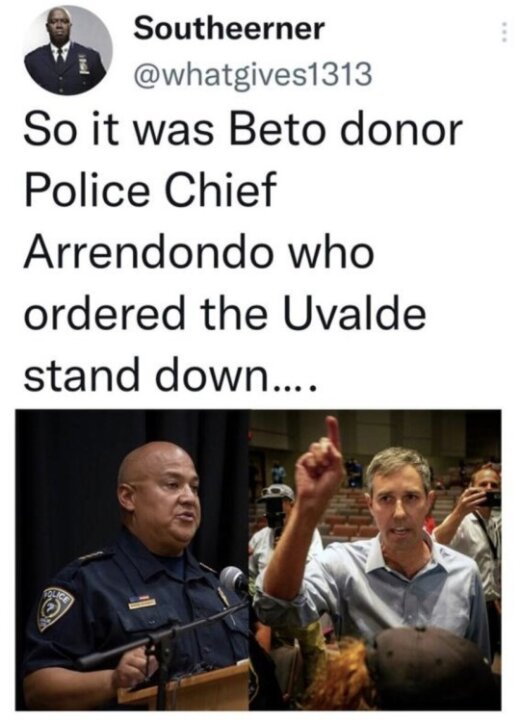This screenshot has width=520, height=720.
Task: Click the man wearing a cap in the background
Action: [276, 519]
